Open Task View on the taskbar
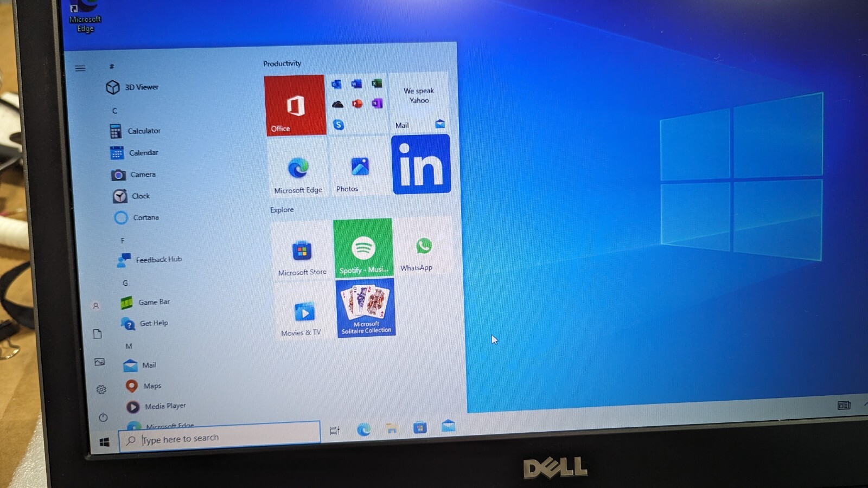This screenshot has width=868, height=488. pos(335,431)
